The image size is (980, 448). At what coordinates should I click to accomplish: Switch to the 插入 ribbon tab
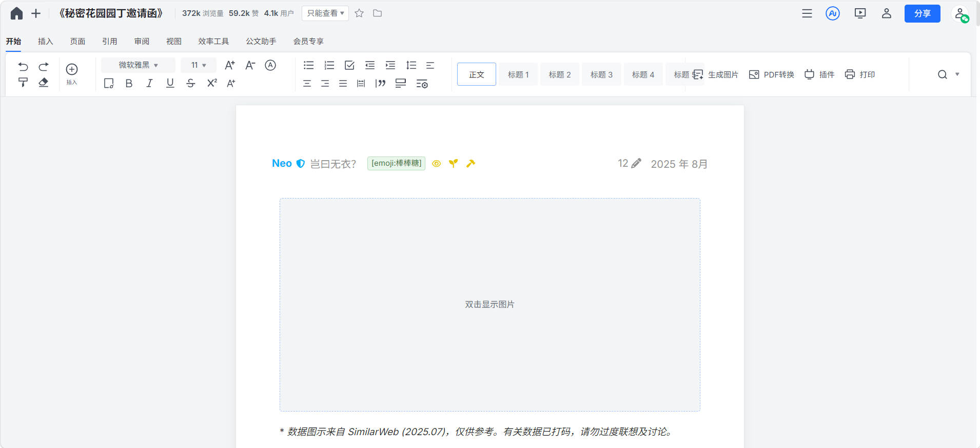click(x=46, y=41)
